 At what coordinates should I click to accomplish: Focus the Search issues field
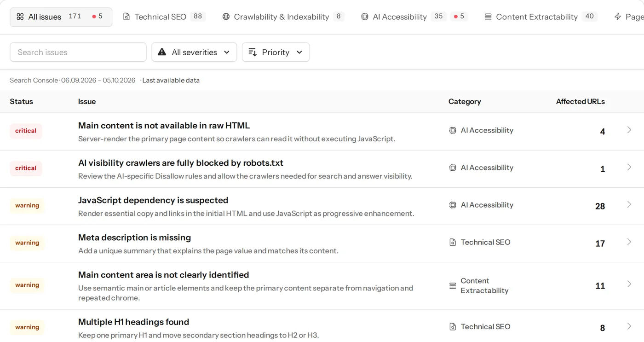tap(78, 52)
